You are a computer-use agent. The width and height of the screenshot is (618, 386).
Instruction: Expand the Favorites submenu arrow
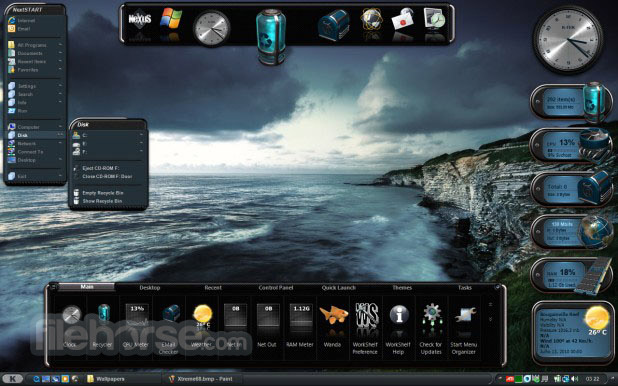tap(60, 70)
